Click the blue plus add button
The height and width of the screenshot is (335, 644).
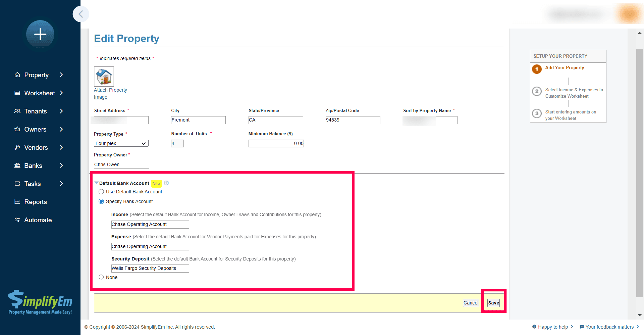tap(40, 34)
